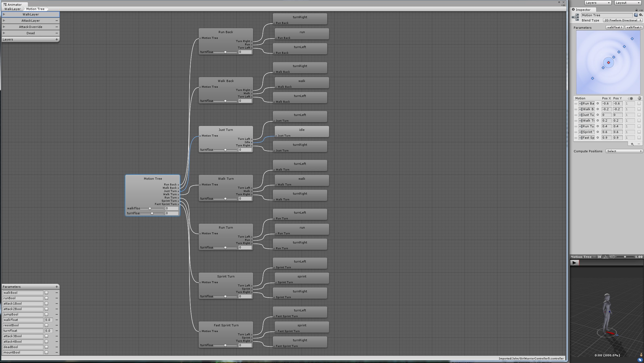
Task: Toggle the Inspector lock icon
Action: click(x=636, y=10)
